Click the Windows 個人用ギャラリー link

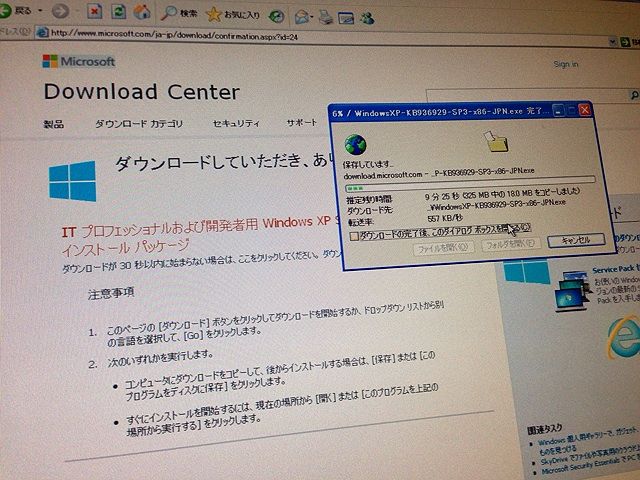coord(587,440)
